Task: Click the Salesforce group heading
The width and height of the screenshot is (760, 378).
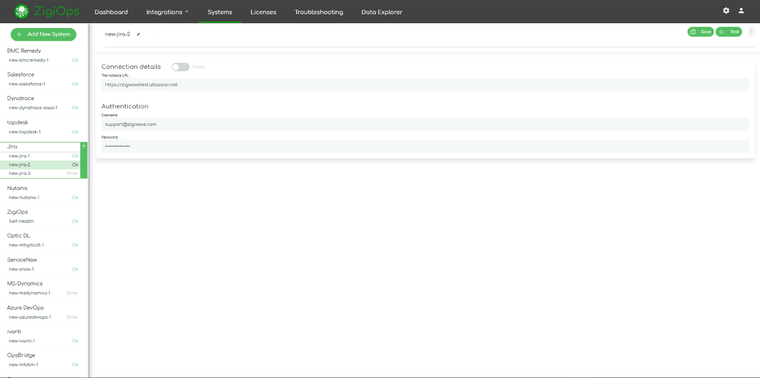Action: 20,75
